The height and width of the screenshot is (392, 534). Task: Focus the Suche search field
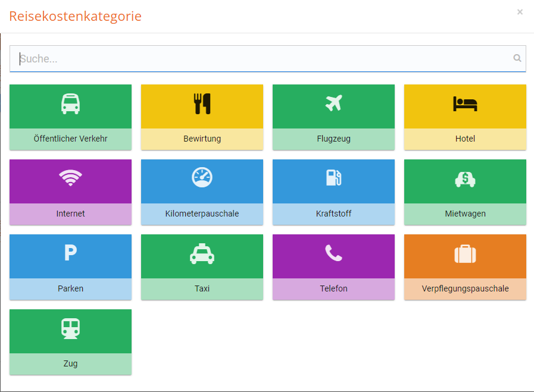click(262, 59)
